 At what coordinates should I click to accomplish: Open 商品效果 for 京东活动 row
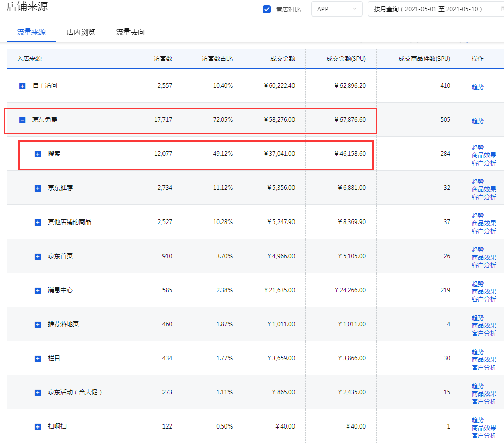(484, 394)
